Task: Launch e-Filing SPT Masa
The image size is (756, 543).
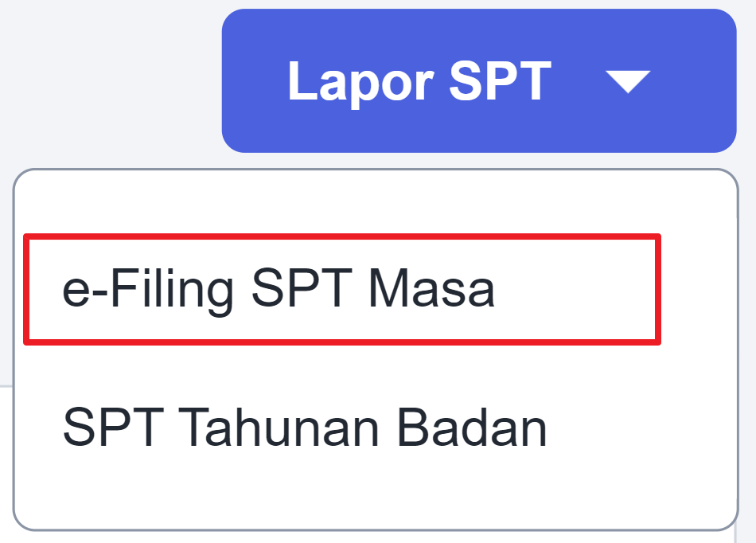Action: (x=279, y=289)
